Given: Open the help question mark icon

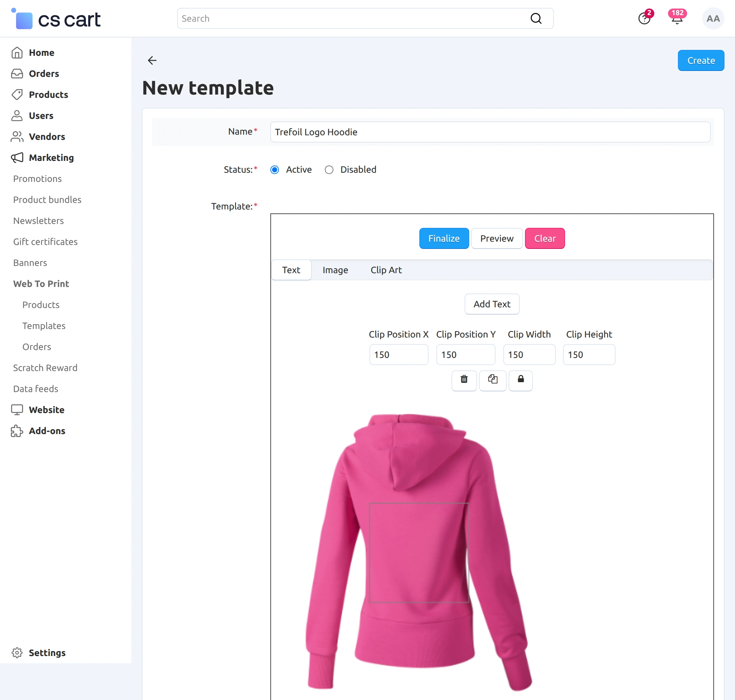Looking at the screenshot, I should click(644, 19).
